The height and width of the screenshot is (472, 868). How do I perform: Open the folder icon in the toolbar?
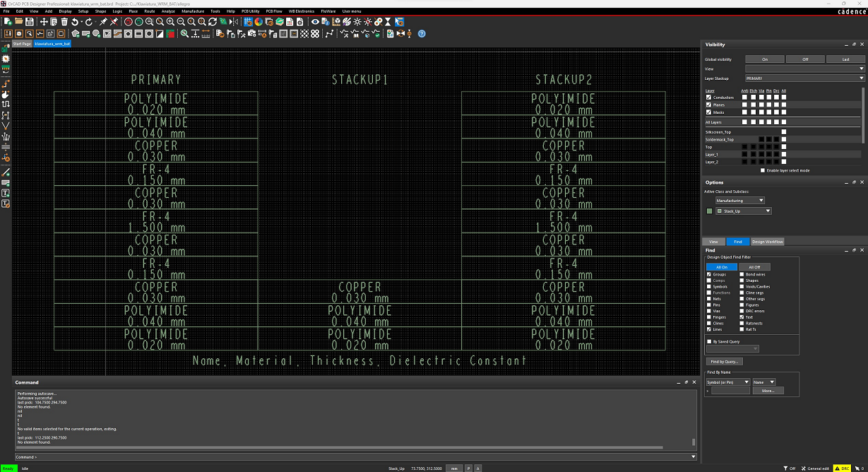point(19,22)
